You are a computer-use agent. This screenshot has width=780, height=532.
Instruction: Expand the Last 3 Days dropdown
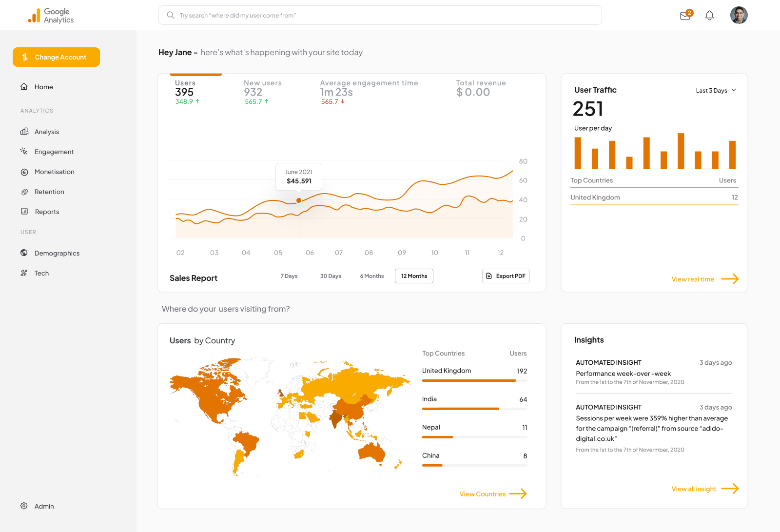716,90
